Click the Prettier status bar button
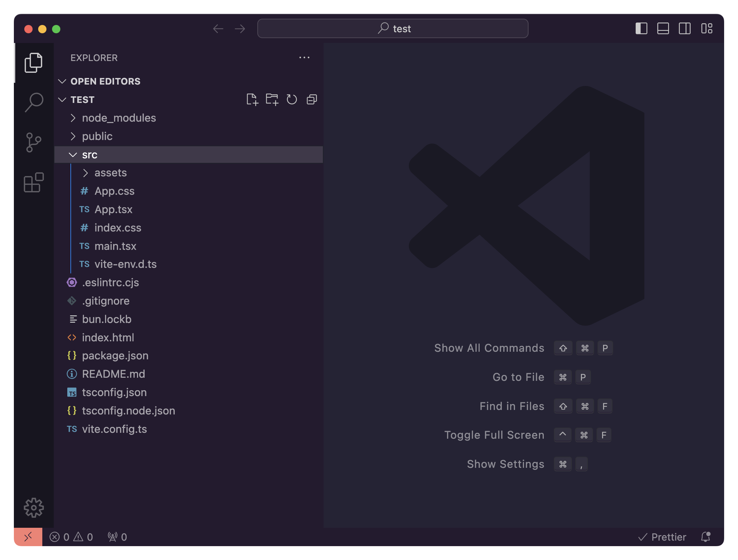The height and width of the screenshot is (560, 738). pos(662,537)
